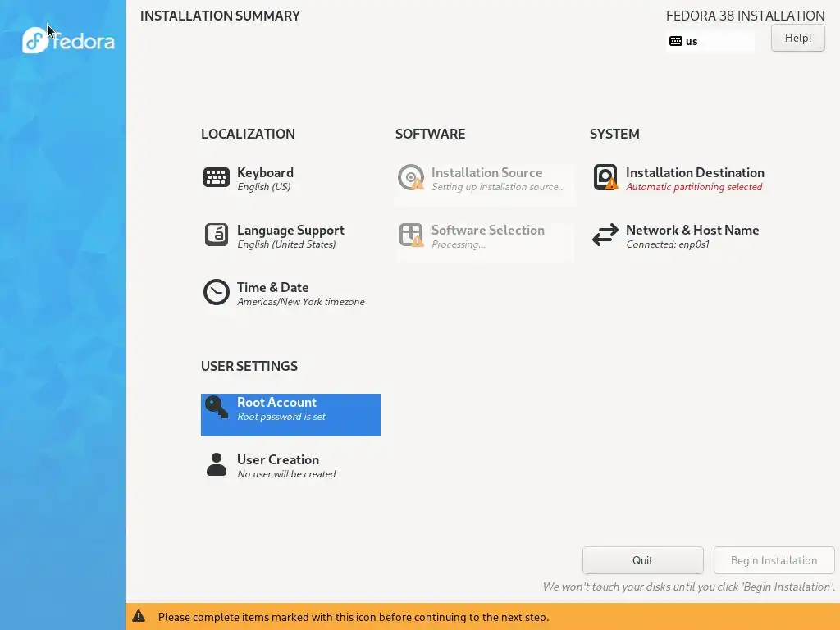Click the INSTALLATION SUMMARY title
840x630 pixels.
coord(220,16)
